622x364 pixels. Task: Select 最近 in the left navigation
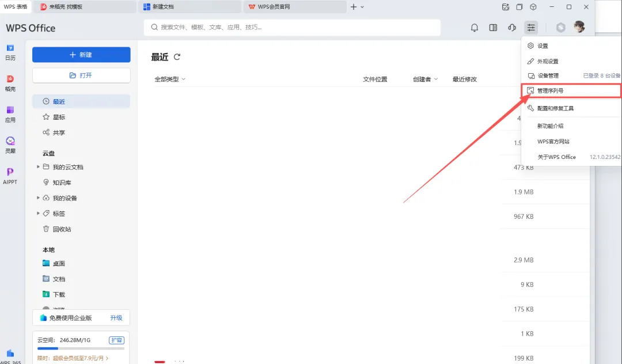tap(81, 101)
